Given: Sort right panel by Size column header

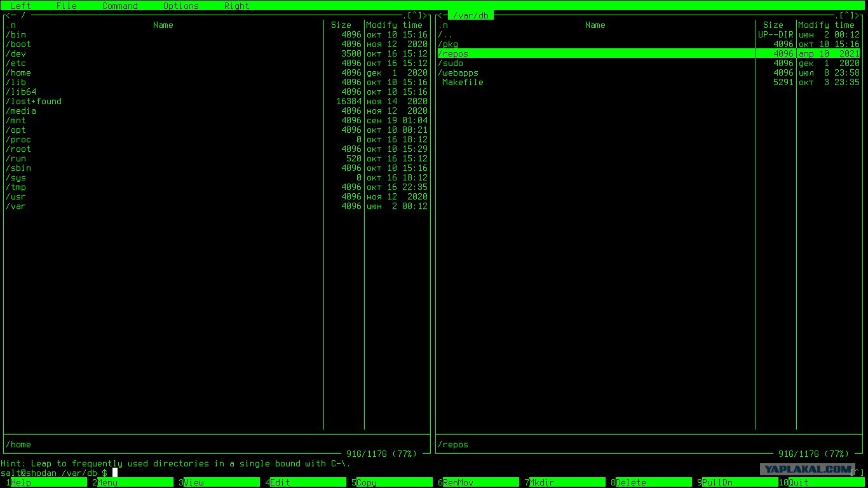Looking at the screenshot, I should 773,25.
